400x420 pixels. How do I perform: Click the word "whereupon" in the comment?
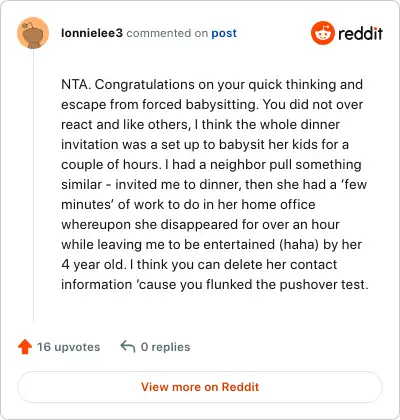(x=96, y=225)
